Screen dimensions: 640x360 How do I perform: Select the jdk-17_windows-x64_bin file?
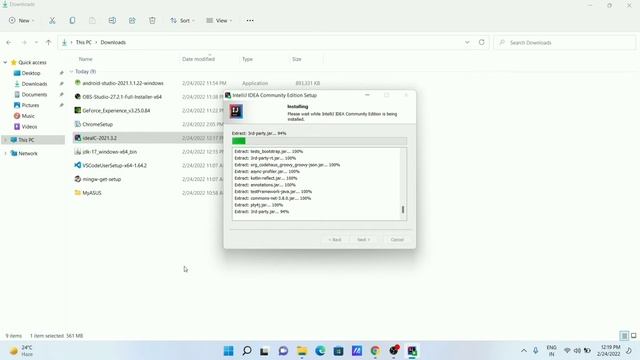click(109, 152)
